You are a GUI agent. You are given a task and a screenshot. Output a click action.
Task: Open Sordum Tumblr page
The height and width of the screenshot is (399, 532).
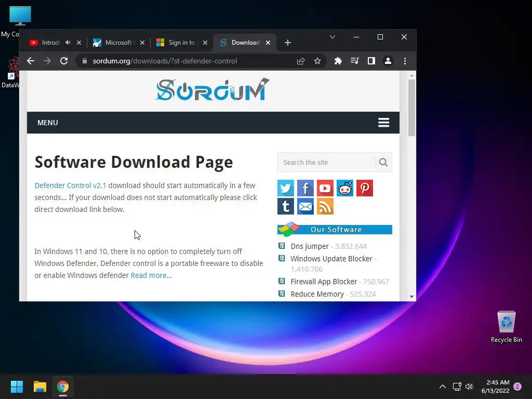click(286, 206)
